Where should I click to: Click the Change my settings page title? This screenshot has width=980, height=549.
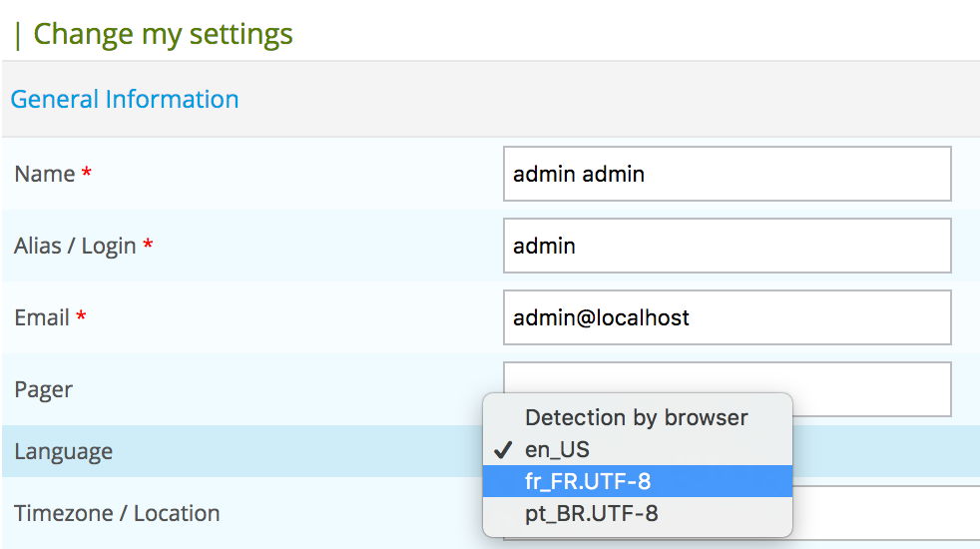(163, 34)
